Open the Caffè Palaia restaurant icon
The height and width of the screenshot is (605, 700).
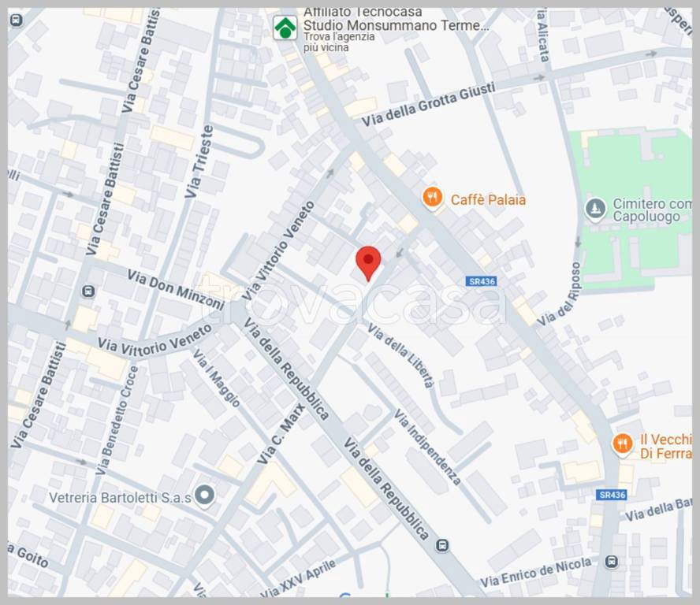click(432, 197)
